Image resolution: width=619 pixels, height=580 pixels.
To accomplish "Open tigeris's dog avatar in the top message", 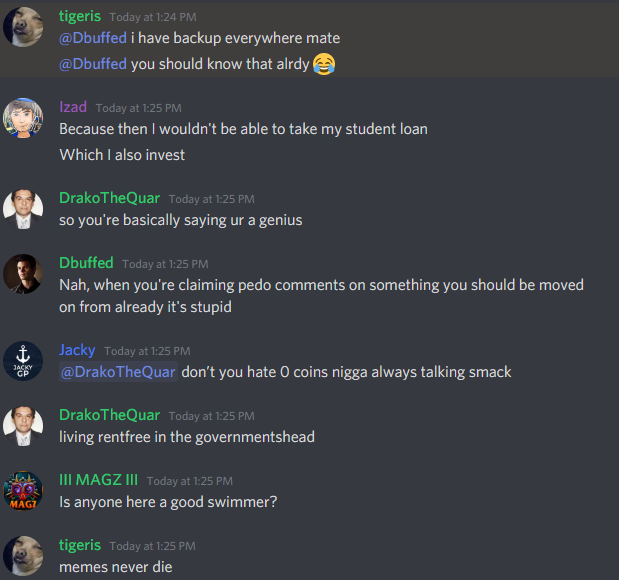I will click(x=23, y=27).
